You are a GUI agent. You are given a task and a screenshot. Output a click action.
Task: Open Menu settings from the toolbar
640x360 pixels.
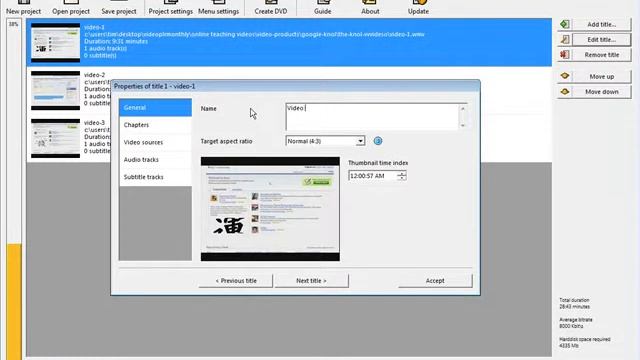point(218,8)
